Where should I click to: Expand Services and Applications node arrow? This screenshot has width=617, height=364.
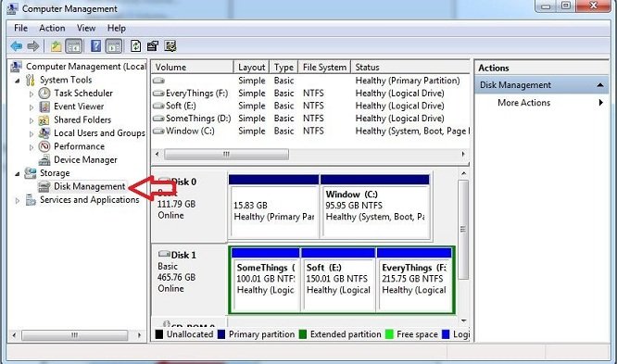click(18, 201)
